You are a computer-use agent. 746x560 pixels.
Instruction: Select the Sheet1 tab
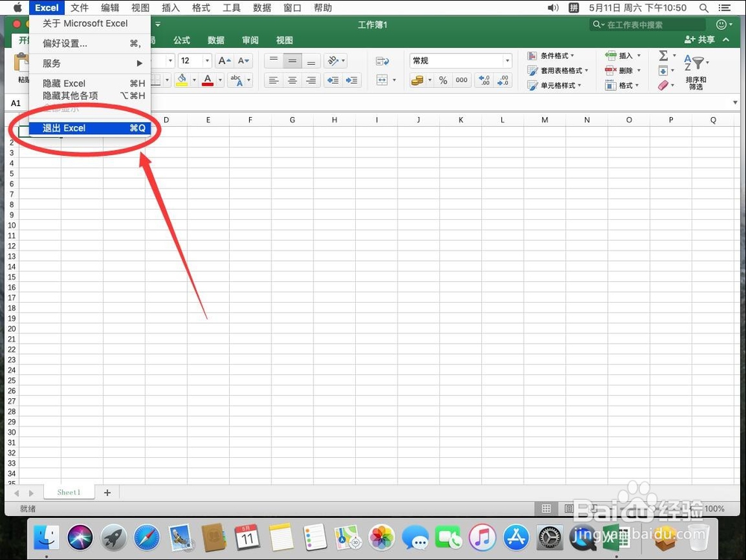click(69, 492)
